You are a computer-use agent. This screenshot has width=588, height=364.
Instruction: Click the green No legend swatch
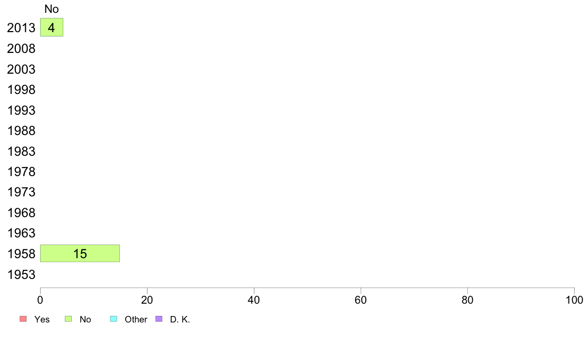pos(68,319)
